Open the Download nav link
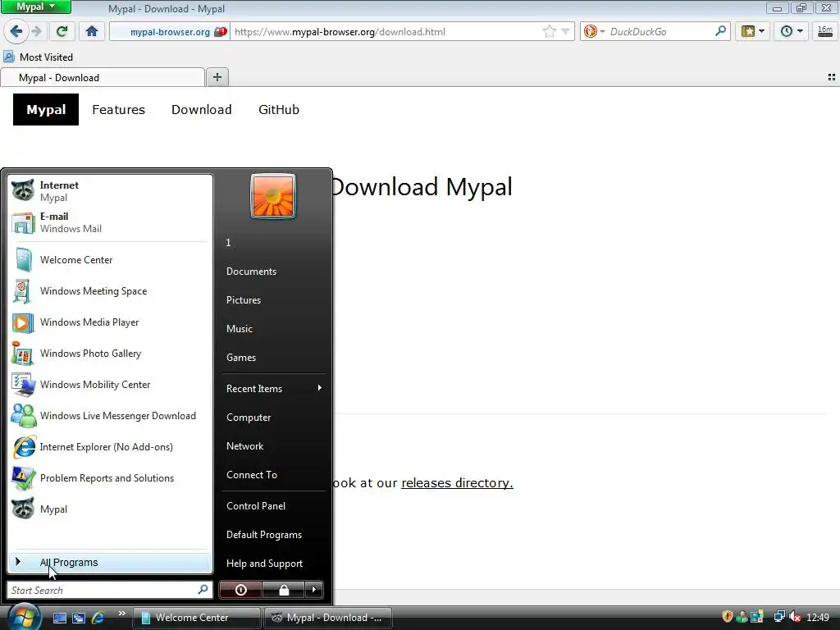840x630 pixels. click(x=202, y=109)
